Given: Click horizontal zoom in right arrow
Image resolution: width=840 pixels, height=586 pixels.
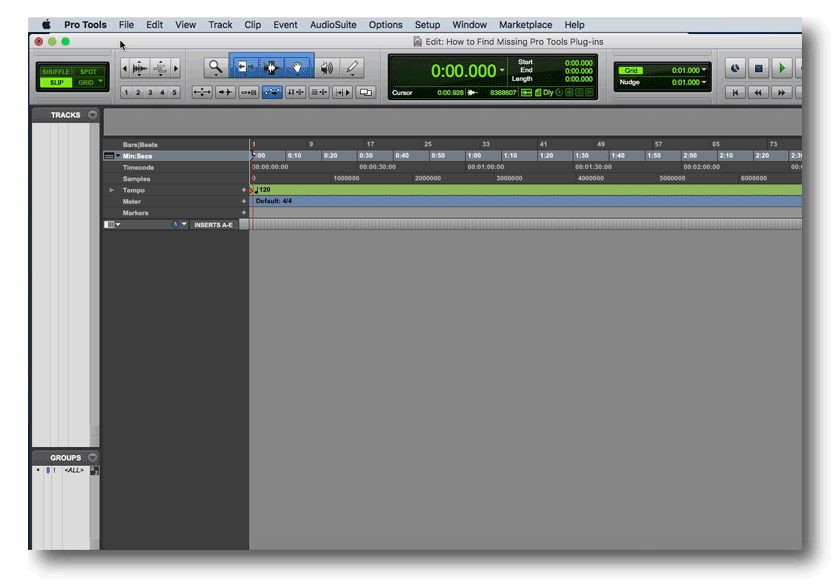Looking at the screenshot, I should tap(176, 68).
